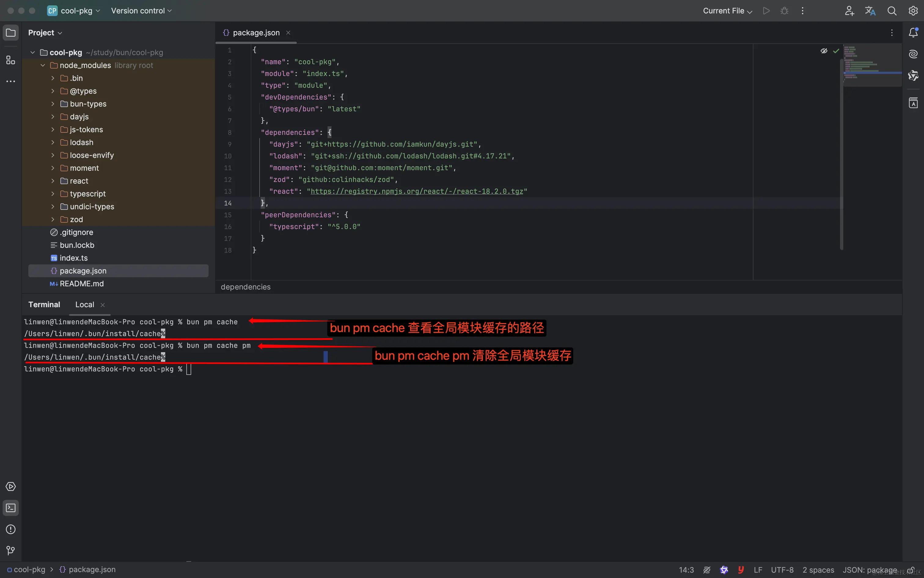Click the colorful plugin icon in status bar
This screenshot has height=578, width=924.
(x=724, y=569)
